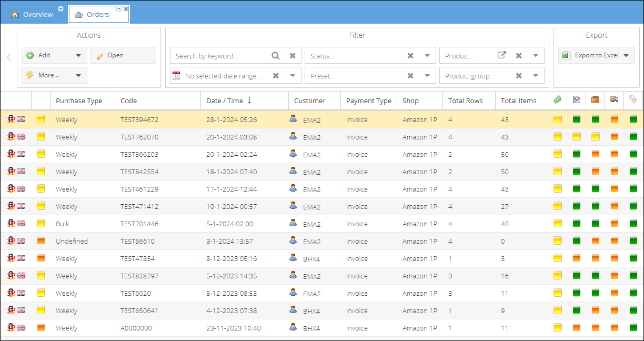Screen dimensions: 644x341
Task: Clear the keyword search with X
Action: [293, 55]
